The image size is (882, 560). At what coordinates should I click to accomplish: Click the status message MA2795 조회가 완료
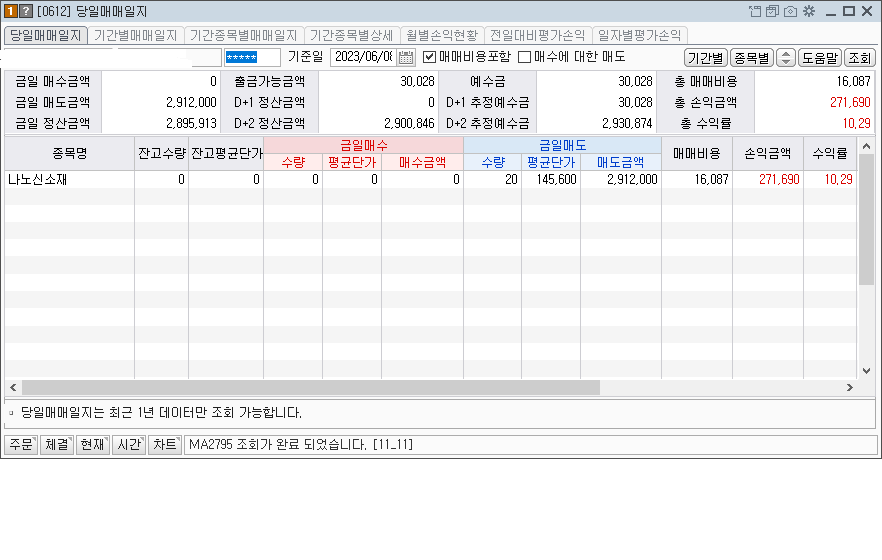[x=300, y=445]
